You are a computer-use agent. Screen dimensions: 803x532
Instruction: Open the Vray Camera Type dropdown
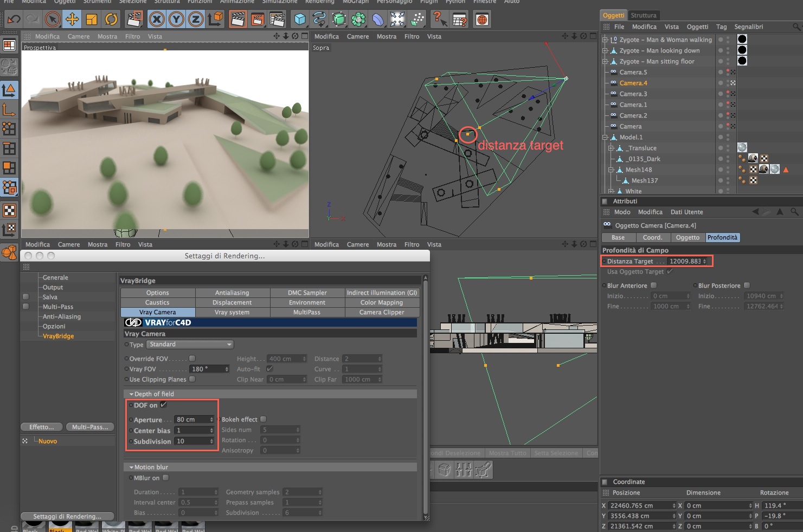click(x=190, y=345)
